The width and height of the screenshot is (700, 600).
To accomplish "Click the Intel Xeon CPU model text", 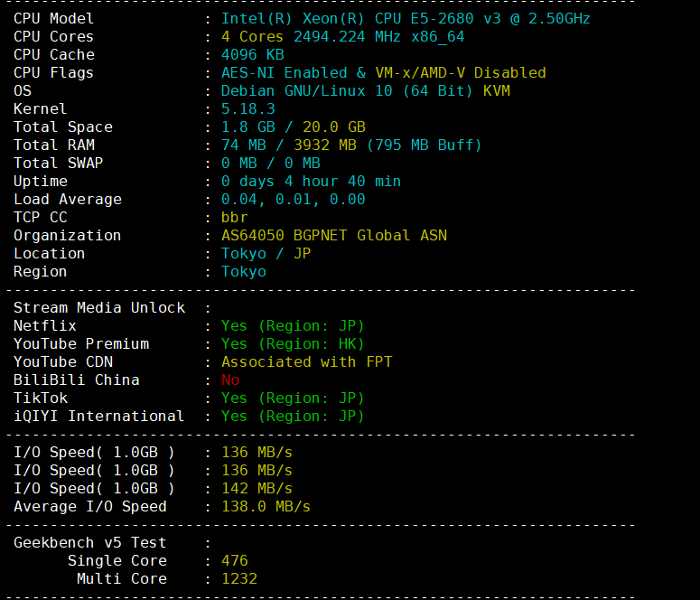I will tap(406, 18).
